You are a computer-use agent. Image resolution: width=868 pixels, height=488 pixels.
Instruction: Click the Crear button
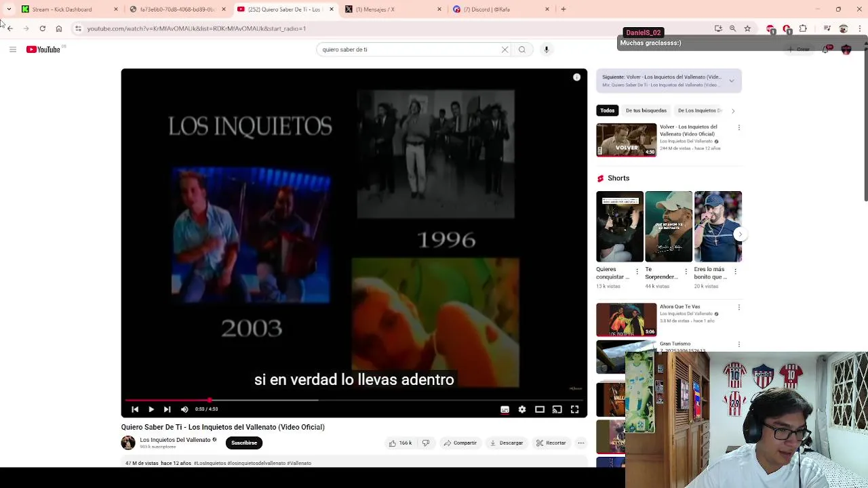799,49
